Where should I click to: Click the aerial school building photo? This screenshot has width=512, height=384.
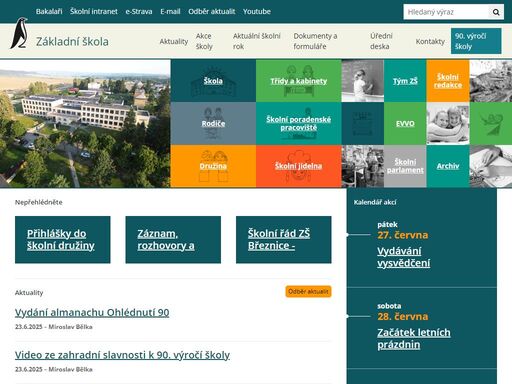[x=85, y=123]
